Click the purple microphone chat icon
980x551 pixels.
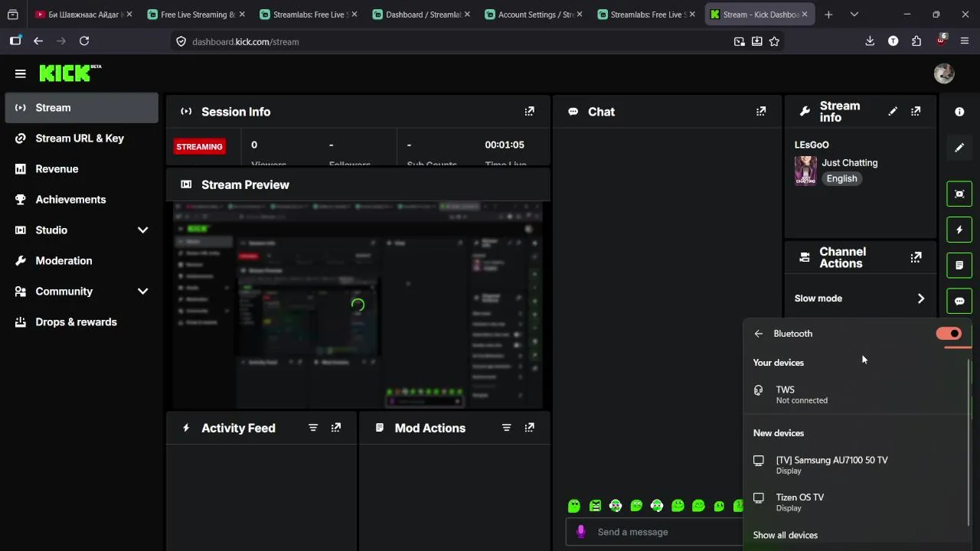click(581, 531)
